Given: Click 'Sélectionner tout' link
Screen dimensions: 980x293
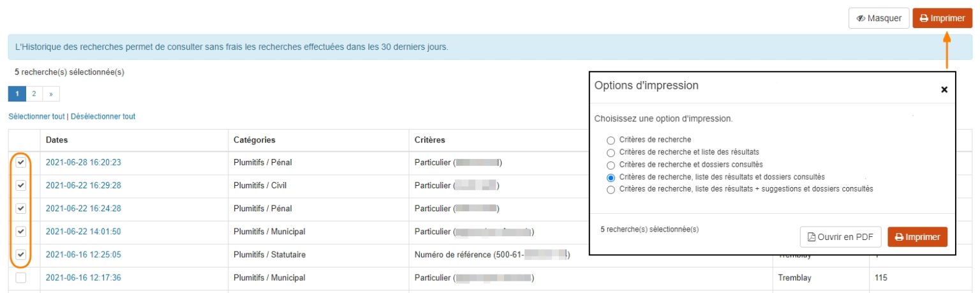Looking at the screenshot, I should click(36, 117).
